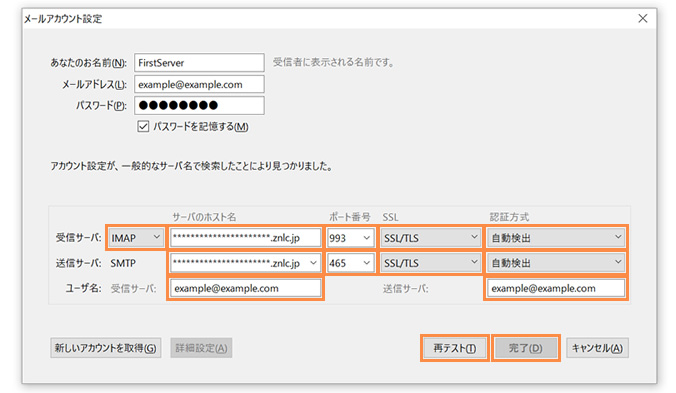Open the incoming server SSL/TLS dropdown

click(x=431, y=238)
